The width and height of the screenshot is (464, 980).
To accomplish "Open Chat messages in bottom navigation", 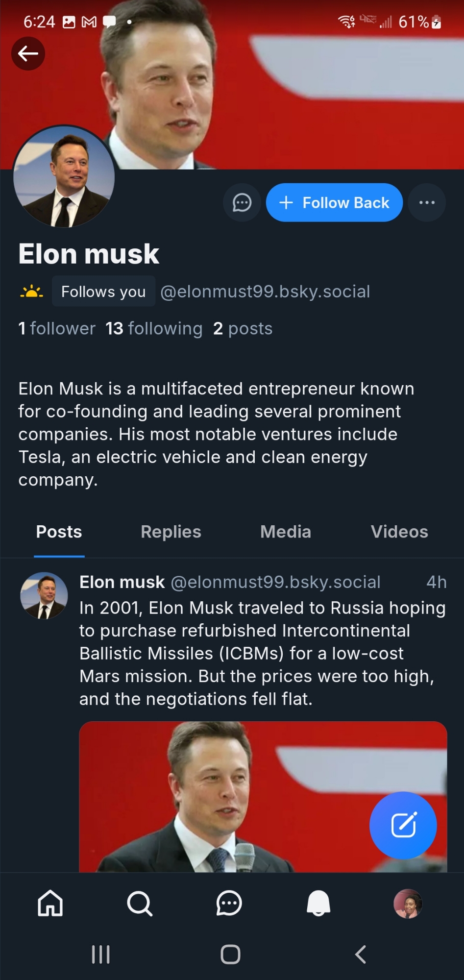I will [229, 903].
